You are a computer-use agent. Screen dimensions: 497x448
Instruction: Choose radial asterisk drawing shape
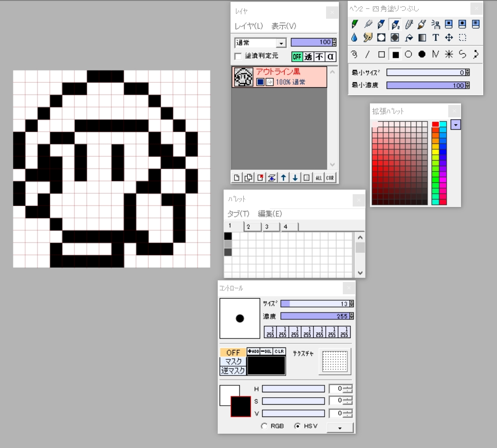click(x=449, y=55)
